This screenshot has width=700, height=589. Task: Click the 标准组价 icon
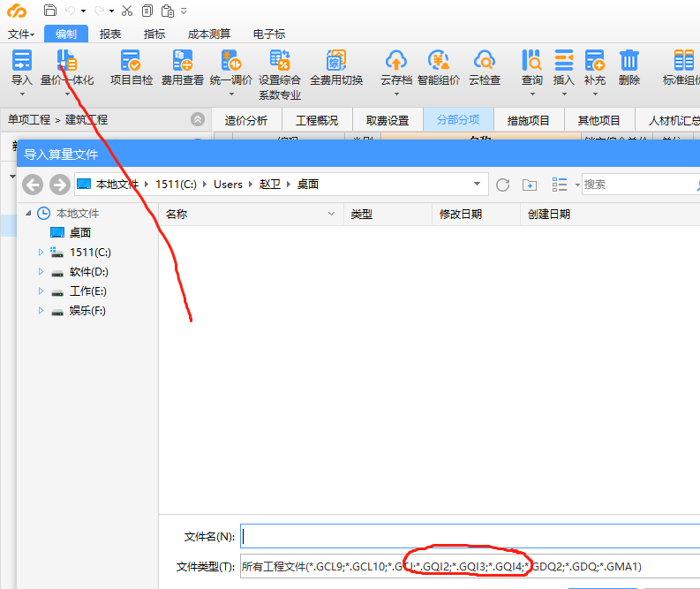click(684, 60)
